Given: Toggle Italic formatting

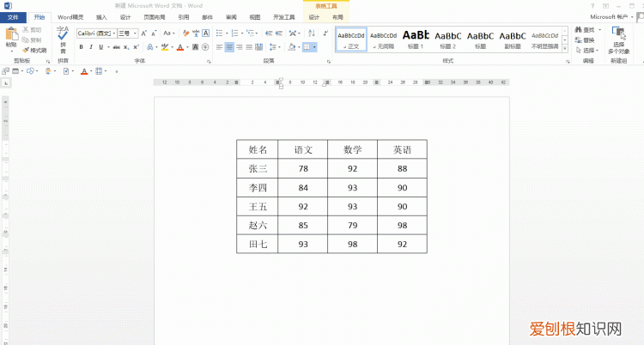Looking at the screenshot, I should tap(91, 47).
